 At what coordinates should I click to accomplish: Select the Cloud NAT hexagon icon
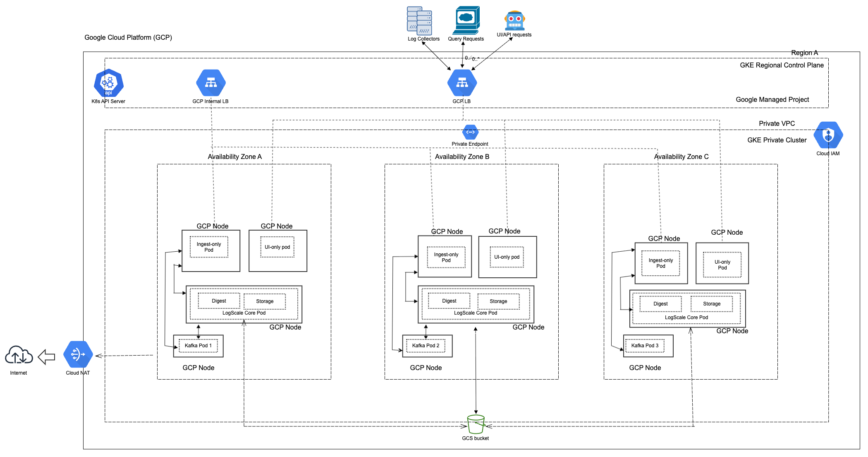[x=77, y=355]
